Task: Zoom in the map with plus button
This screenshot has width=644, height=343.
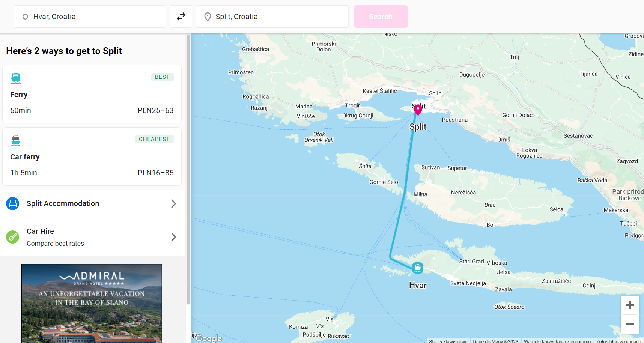Action: (x=630, y=305)
